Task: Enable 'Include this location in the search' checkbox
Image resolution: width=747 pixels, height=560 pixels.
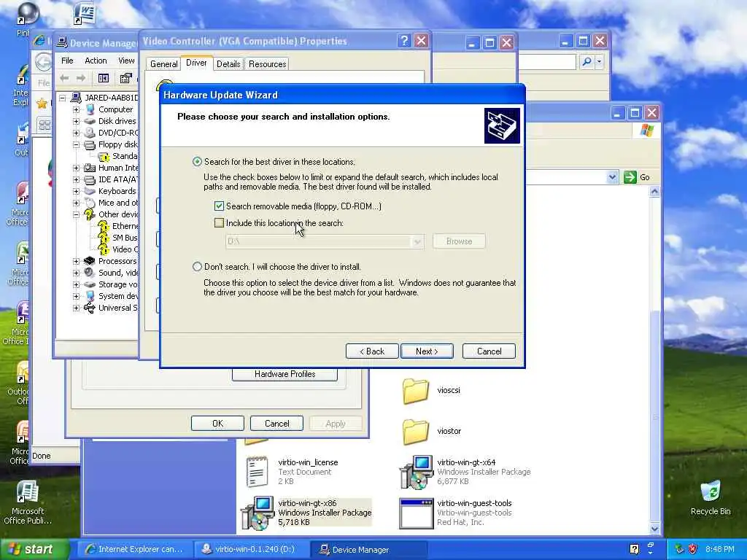Action: (219, 223)
